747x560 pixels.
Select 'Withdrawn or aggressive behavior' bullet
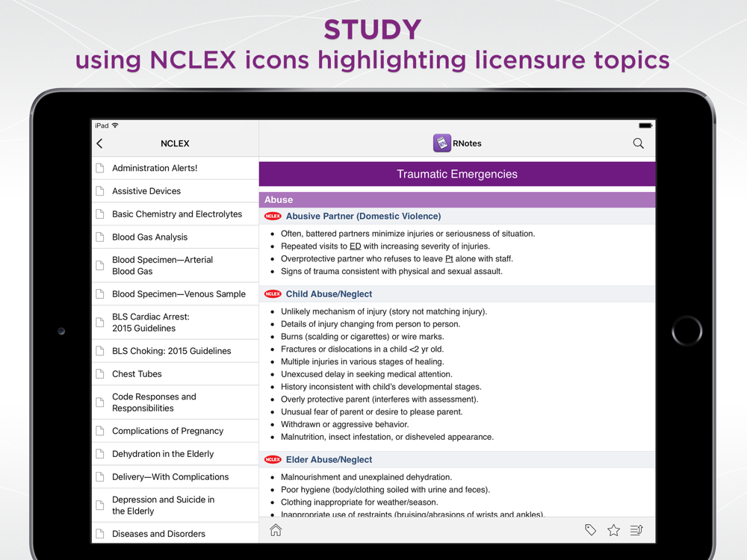(x=345, y=424)
